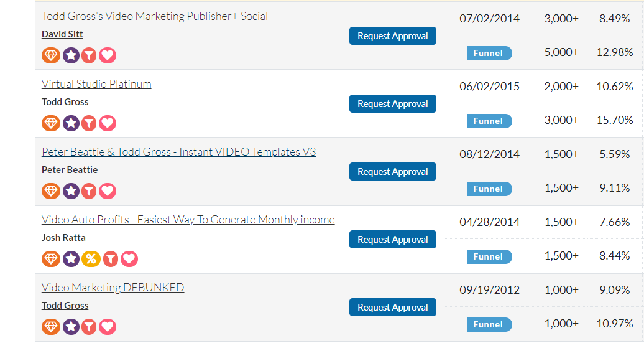Request approval for Todd Gross's Video Marketing Publisher
Image resolution: width=644 pixels, height=343 pixels.
pos(393,35)
